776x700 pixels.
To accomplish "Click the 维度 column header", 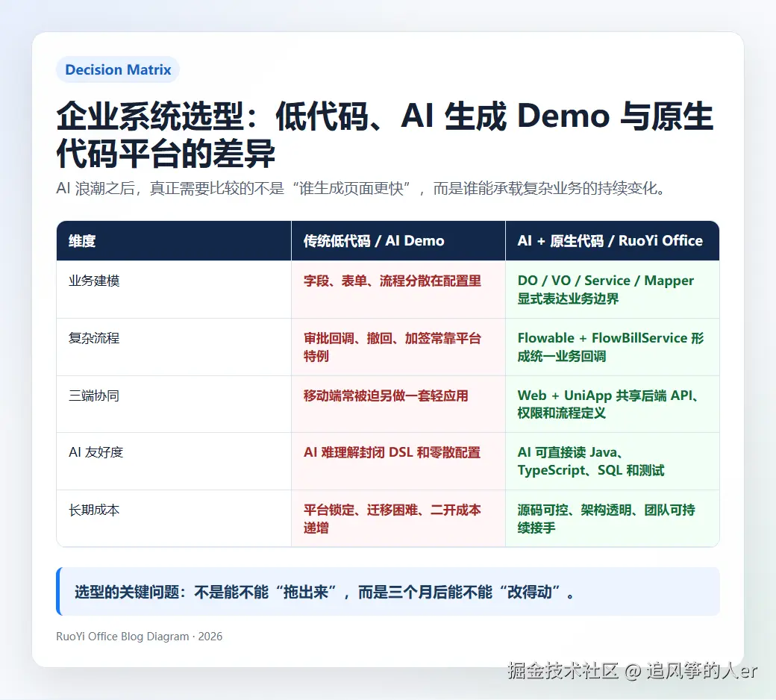I will coord(174,240).
